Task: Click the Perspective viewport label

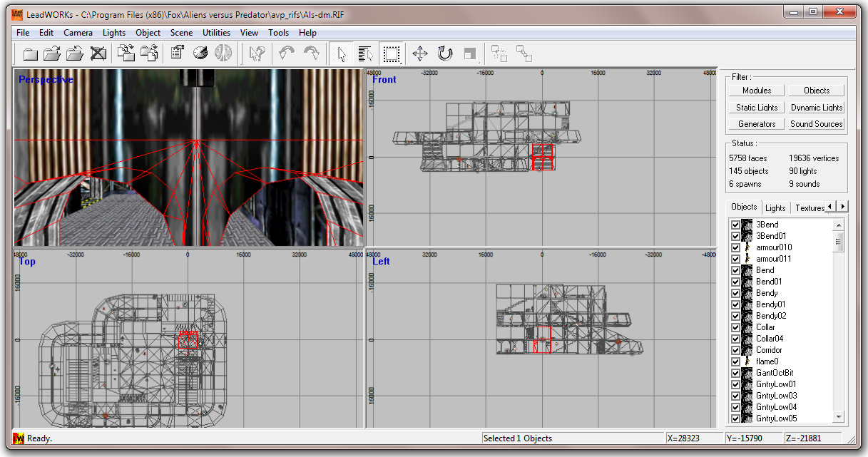Action: pyautogui.click(x=46, y=80)
